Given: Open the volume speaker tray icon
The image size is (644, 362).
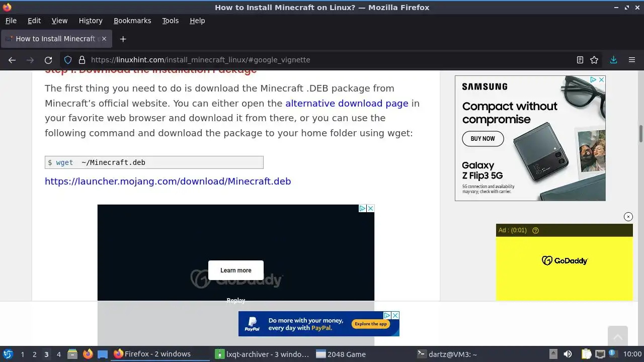Looking at the screenshot, I should pyautogui.click(x=568, y=354).
